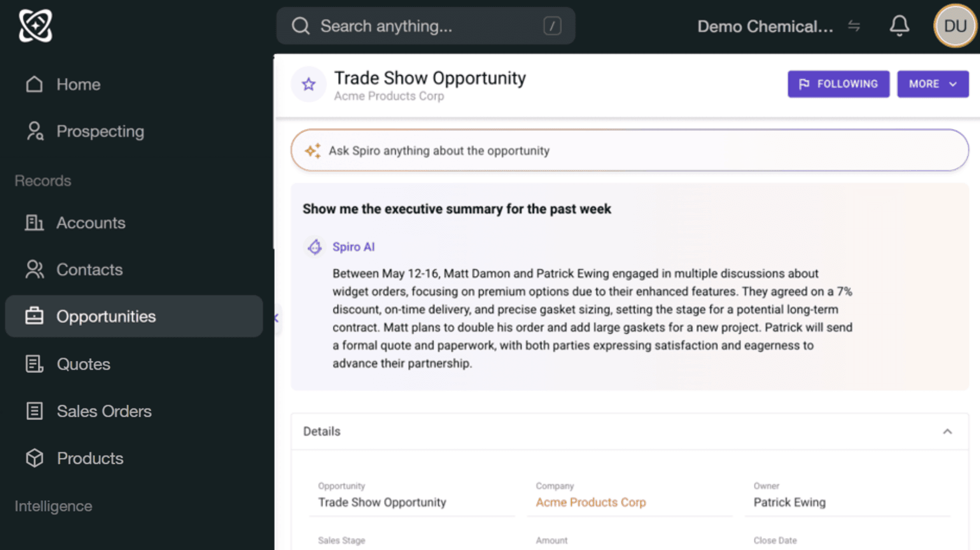Click the Search anything field

(426, 26)
